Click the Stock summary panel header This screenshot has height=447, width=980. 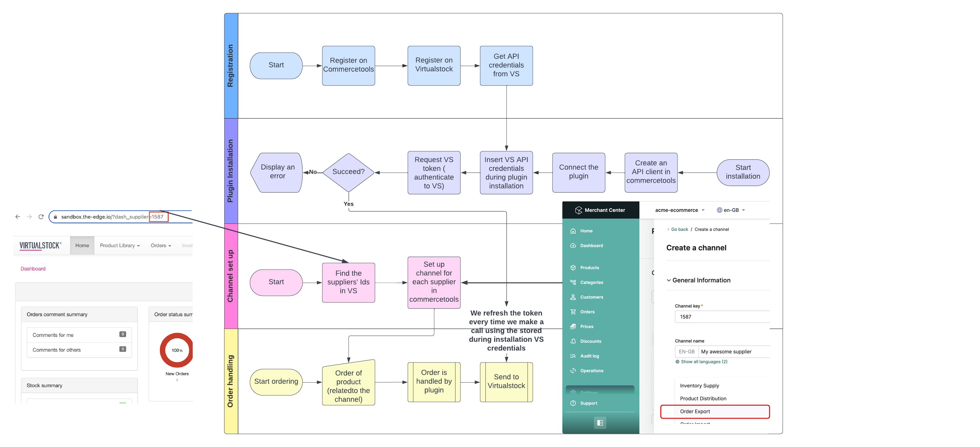tap(79, 386)
